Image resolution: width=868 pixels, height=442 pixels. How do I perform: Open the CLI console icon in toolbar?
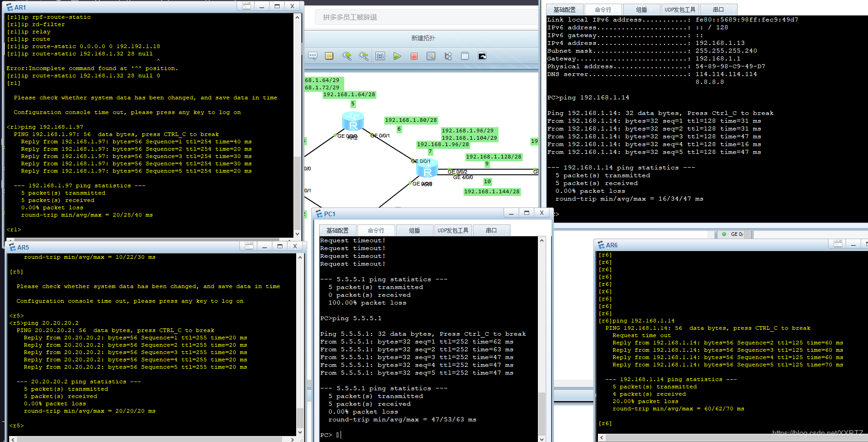pos(482,56)
